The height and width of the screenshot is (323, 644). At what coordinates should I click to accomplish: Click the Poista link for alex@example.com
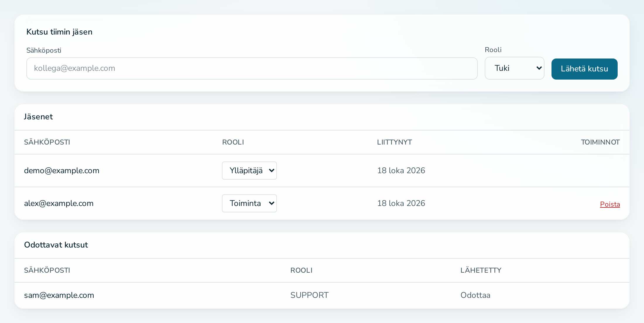tap(610, 204)
